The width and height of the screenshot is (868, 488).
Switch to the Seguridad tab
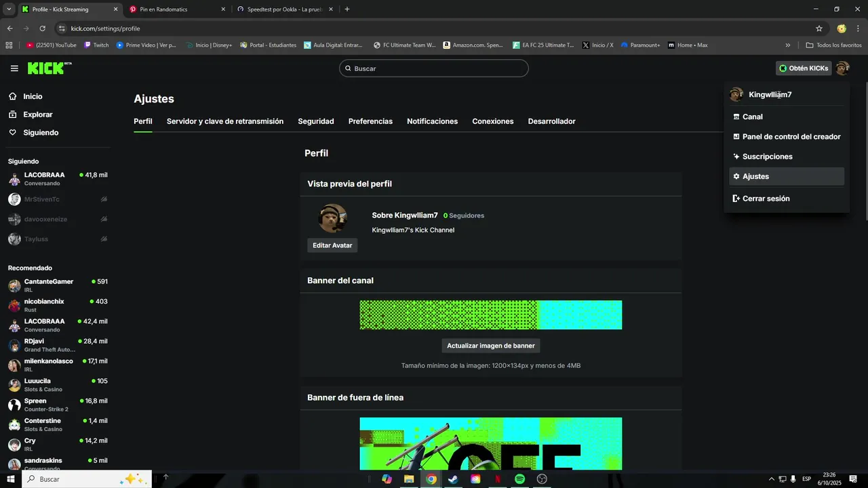tap(316, 121)
